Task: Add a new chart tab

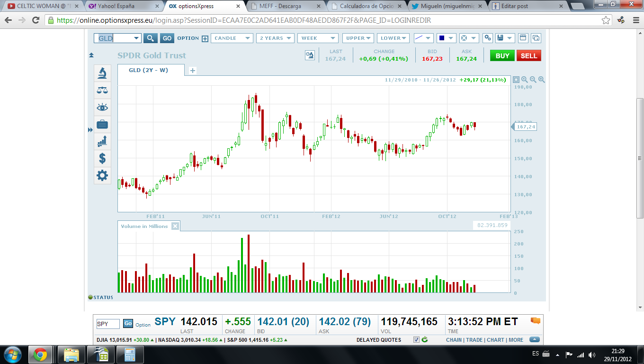Action: 192,71
